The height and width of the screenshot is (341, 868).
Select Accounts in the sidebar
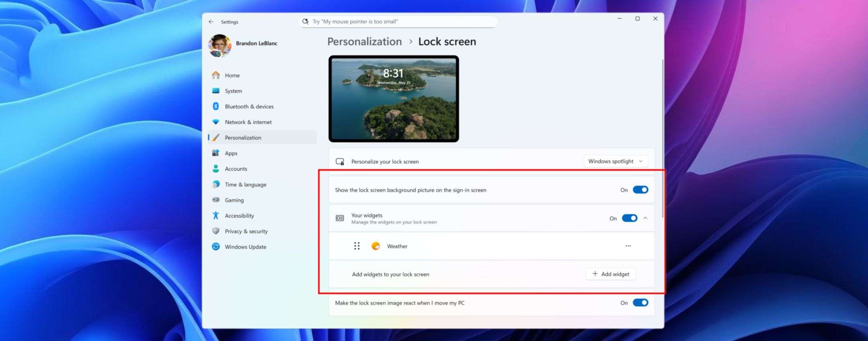coord(263,168)
